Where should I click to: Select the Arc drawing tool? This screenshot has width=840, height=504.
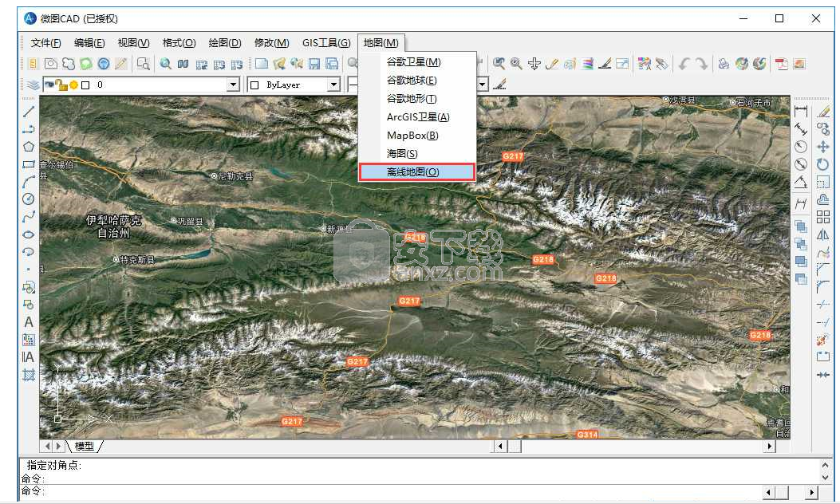point(29,182)
